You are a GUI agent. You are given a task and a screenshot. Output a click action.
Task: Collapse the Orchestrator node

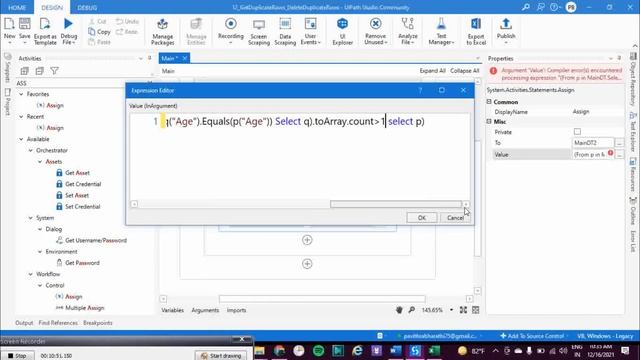click(31, 151)
